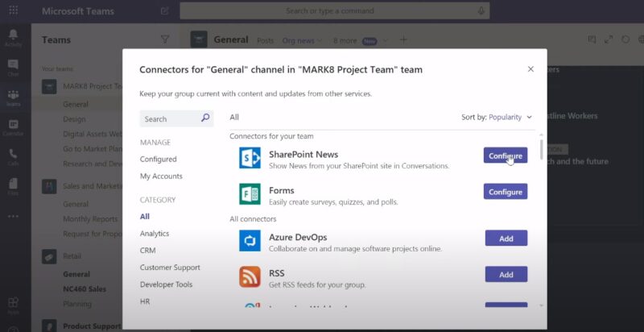644x332 pixels.
Task: Configure the Forms connector
Action: point(506,192)
